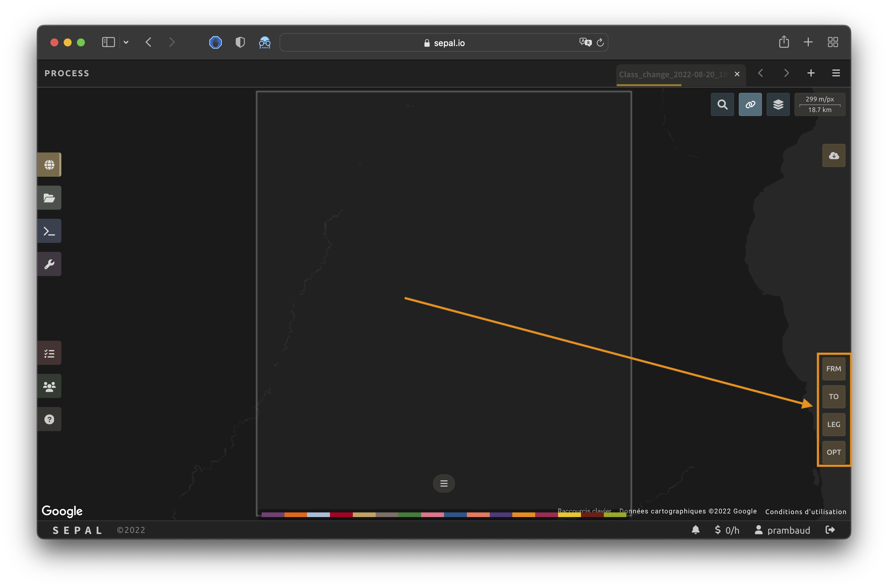Toggle the linked maps chain button
888x588 pixels.
pyautogui.click(x=750, y=104)
